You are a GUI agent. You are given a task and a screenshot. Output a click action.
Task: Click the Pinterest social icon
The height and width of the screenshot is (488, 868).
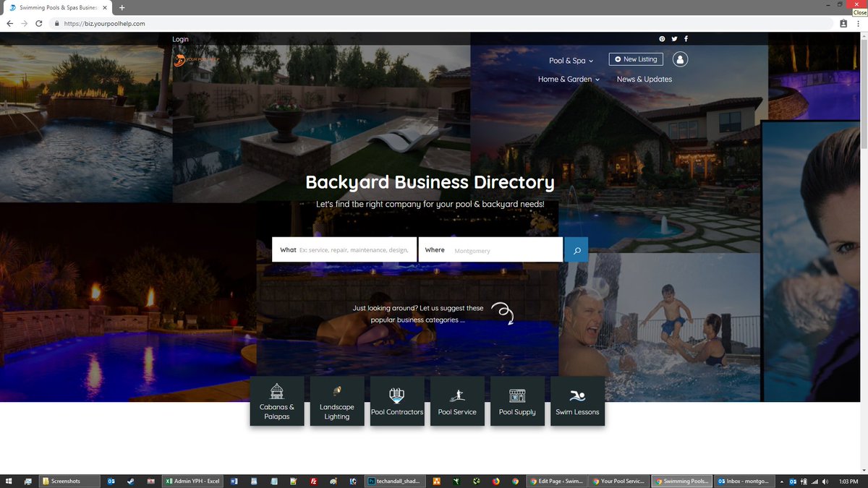(661, 38)
